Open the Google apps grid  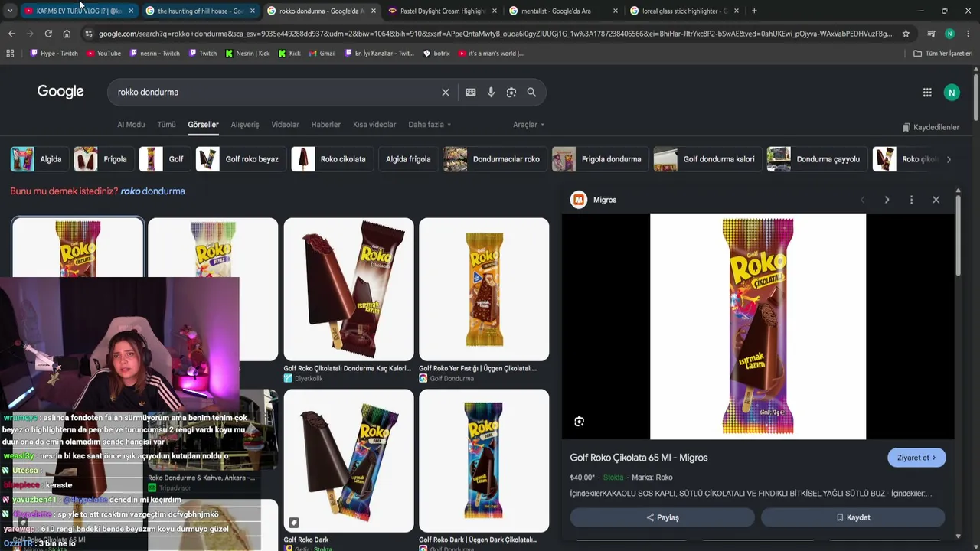927,93
